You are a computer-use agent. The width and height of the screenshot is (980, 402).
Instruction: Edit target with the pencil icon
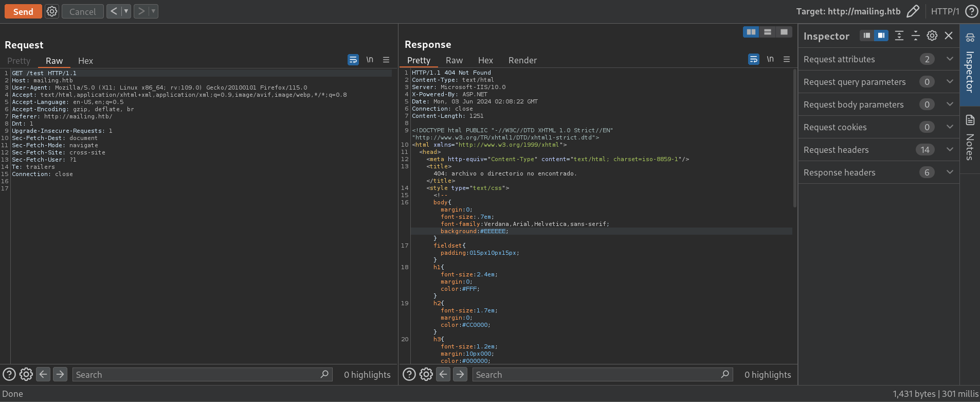(913, 11)
